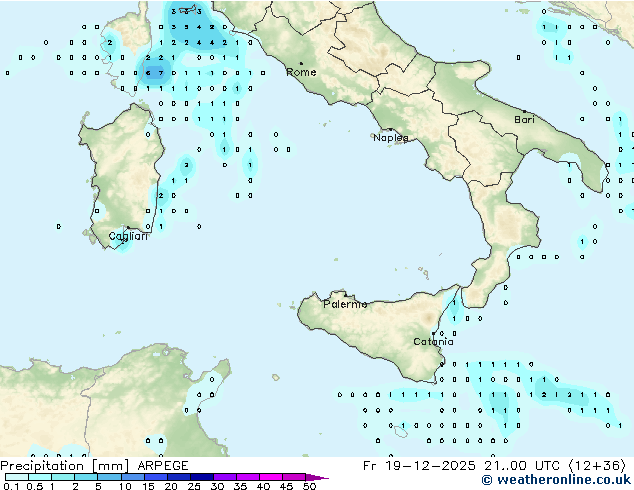Click the legend label '50'
This screenshot has width=634, height=490.
tap(309, 486)
